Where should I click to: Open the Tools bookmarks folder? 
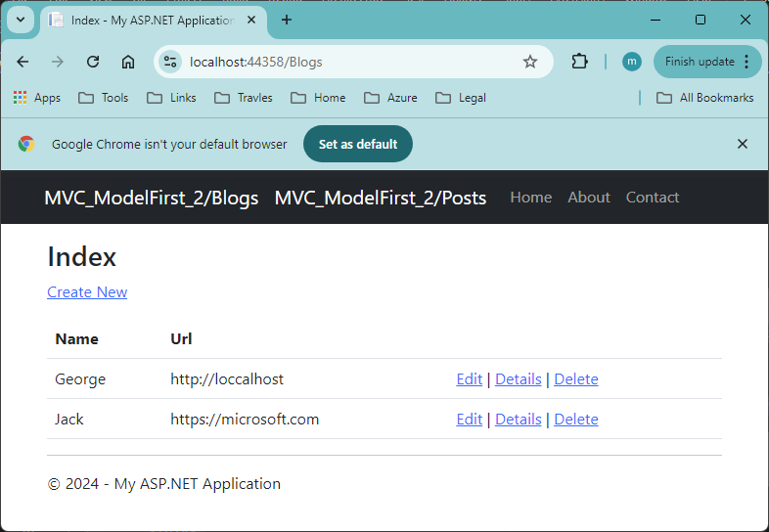(104, 98)
